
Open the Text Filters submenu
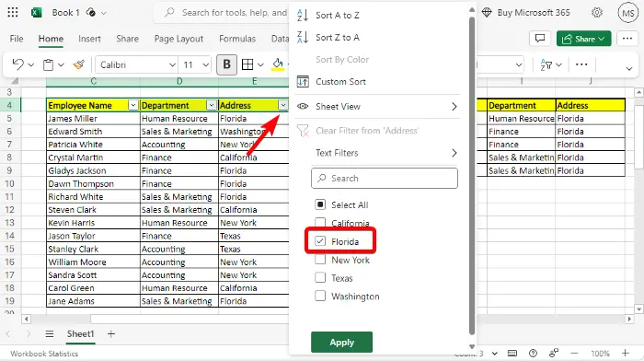(x=376, y=153)
